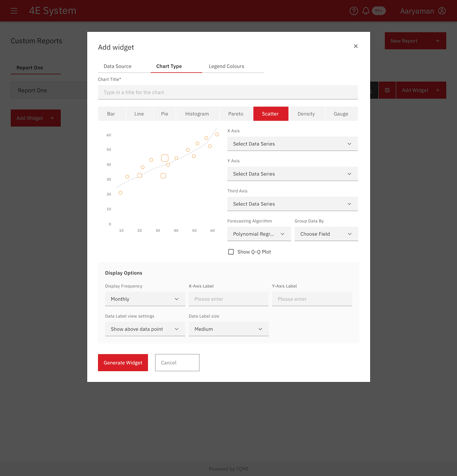The image size is (457, 476).
Task: Expand the Third Axis data series dropdown
Action: click(x=292, y=204)
